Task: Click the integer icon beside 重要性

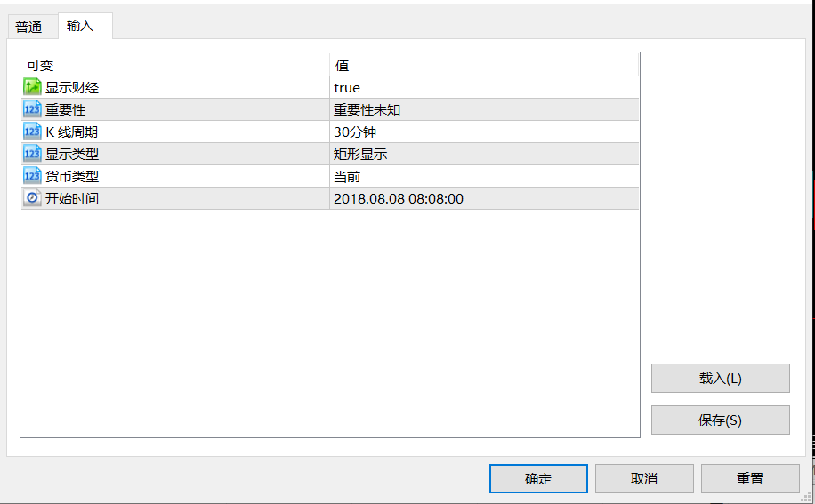Action: tap(32, 109)
